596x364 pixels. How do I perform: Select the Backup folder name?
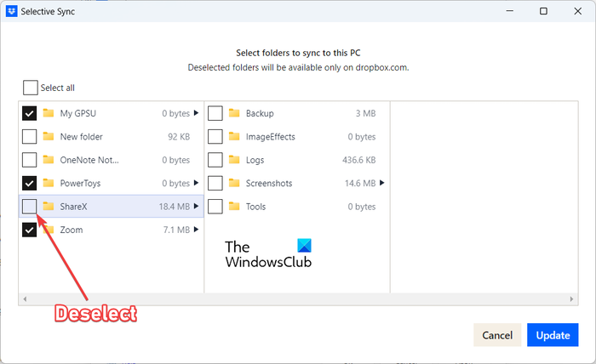[260, 113]
